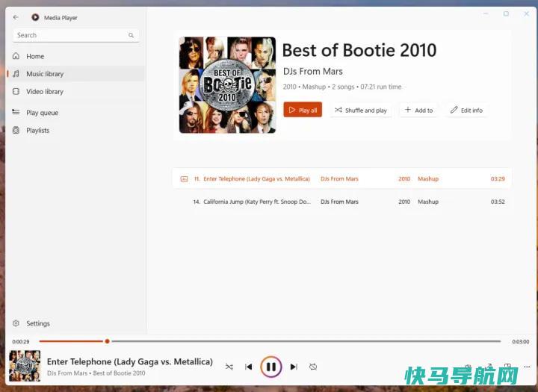Click the Settings gear icon
This screenshot has width=538, height=392.
(x=16, y=323)
